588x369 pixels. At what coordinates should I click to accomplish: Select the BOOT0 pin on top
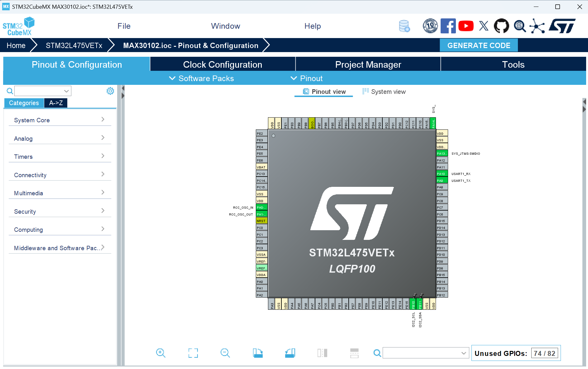coord(312,123)
